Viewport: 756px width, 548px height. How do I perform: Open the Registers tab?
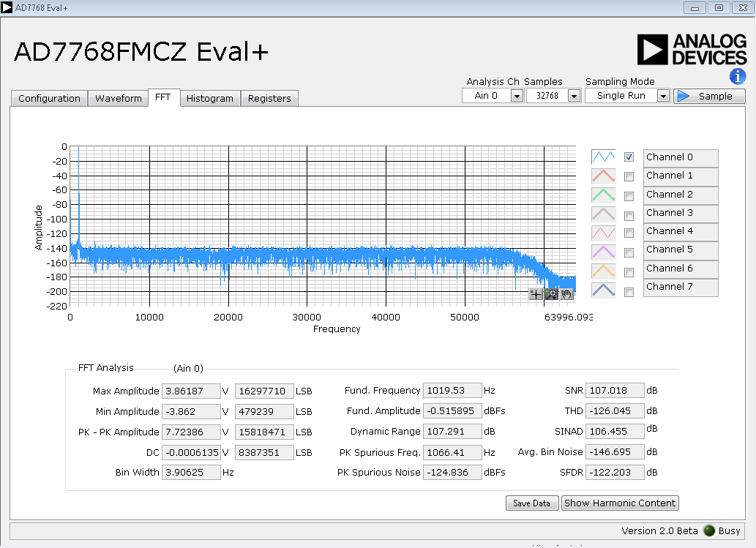click(269, 98)
